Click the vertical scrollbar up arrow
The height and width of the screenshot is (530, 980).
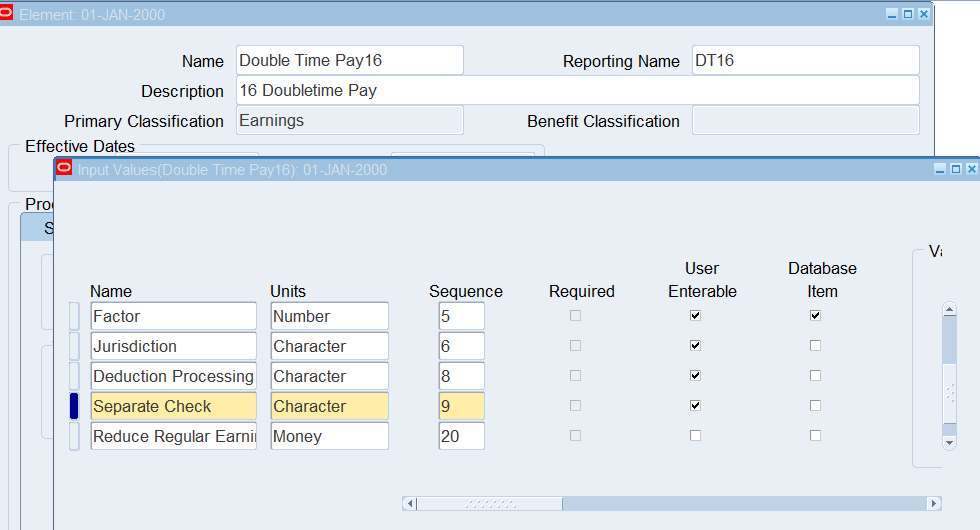(x=950, y=310)
